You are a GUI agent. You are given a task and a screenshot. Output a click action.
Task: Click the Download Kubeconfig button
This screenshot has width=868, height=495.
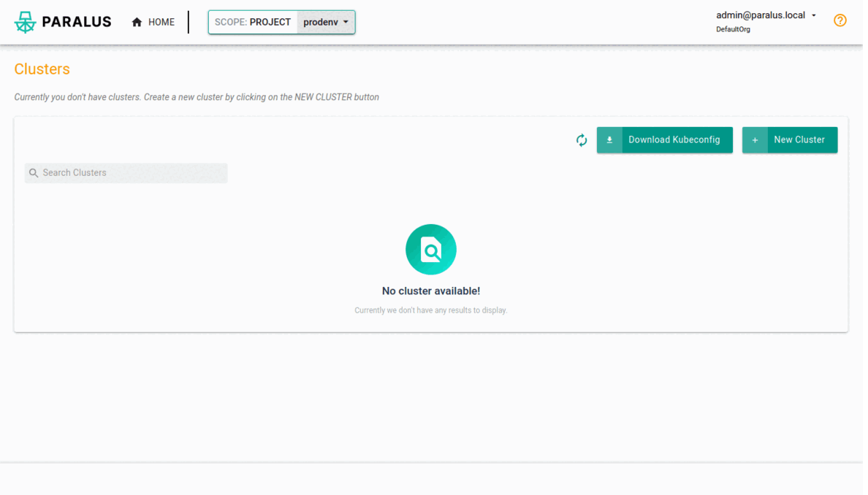tap(664, 140)
